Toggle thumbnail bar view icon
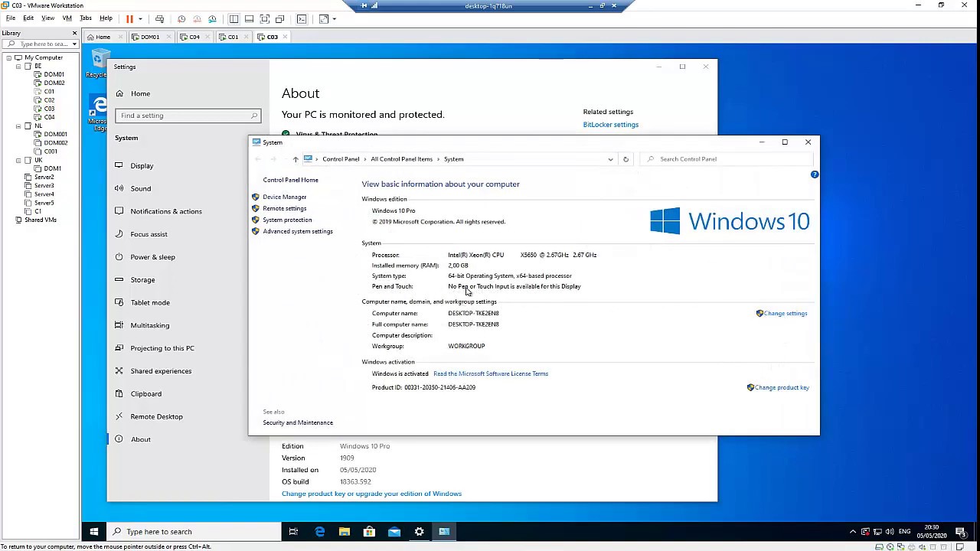This screenshot has width=980, height=551. (250, 18)
